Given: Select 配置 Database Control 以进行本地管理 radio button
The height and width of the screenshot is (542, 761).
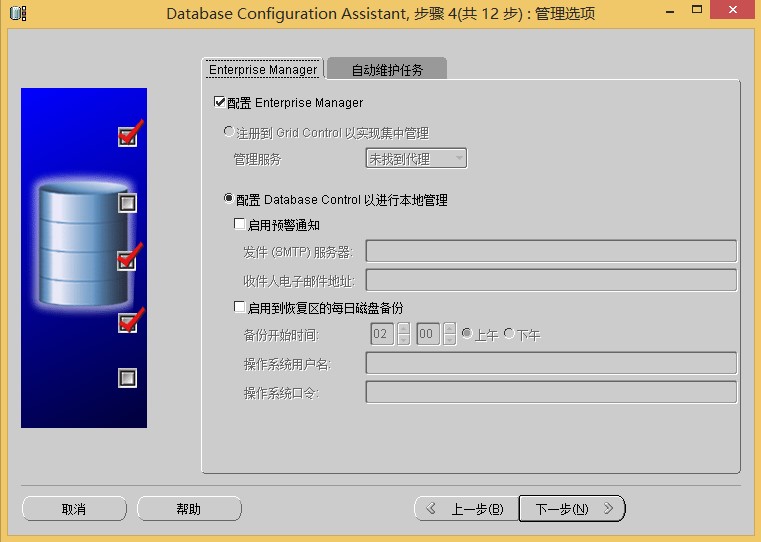Looking at the screenshot, I should coord(229,199).
